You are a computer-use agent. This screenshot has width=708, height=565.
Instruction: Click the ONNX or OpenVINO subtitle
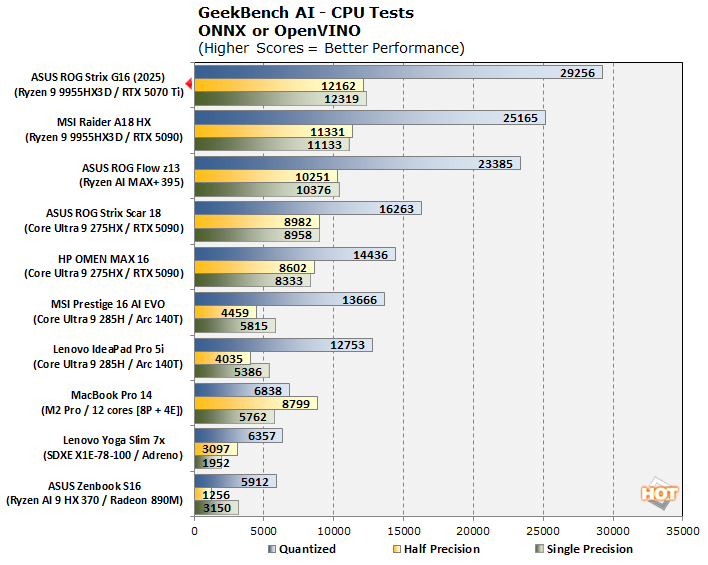click(279, 31)
